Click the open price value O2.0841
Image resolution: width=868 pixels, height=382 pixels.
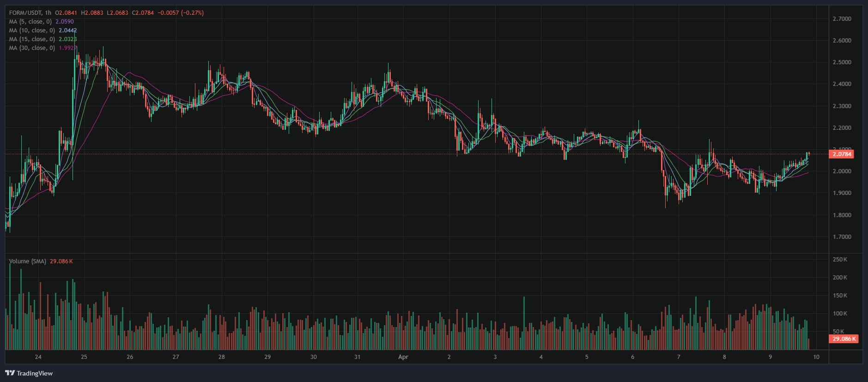pos(66,12)
